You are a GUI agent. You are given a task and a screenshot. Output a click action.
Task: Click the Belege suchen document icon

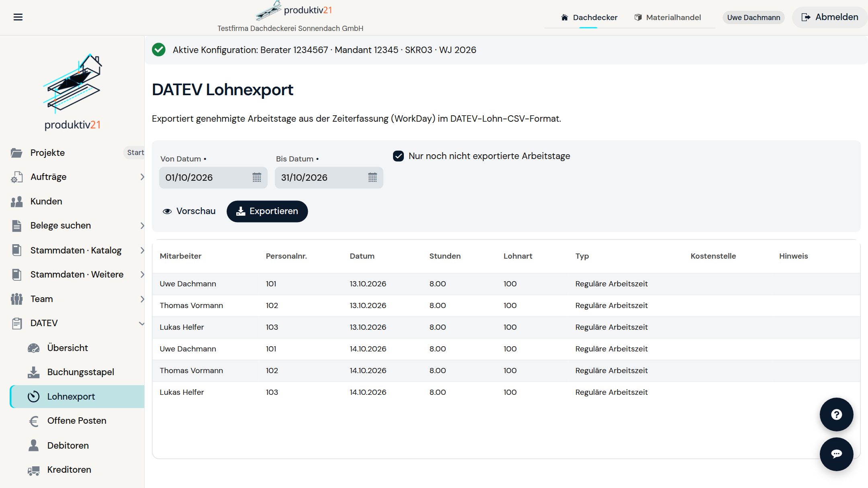[x=16, y=226]
